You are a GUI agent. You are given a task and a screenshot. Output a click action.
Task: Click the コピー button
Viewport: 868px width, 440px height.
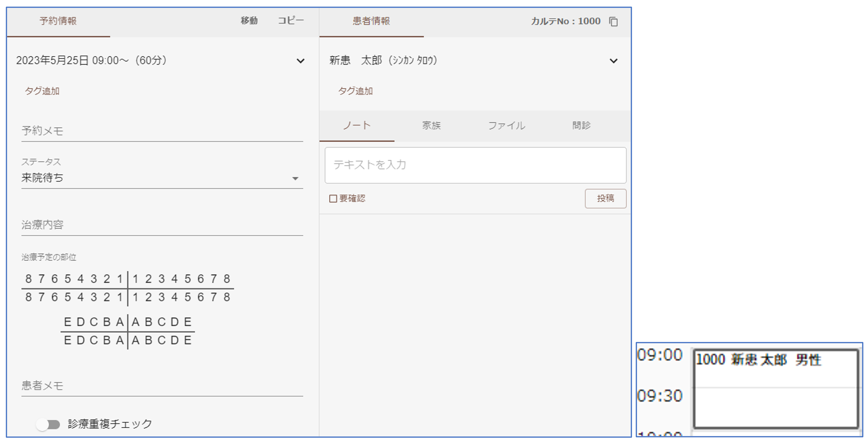[x=290, y=21]
